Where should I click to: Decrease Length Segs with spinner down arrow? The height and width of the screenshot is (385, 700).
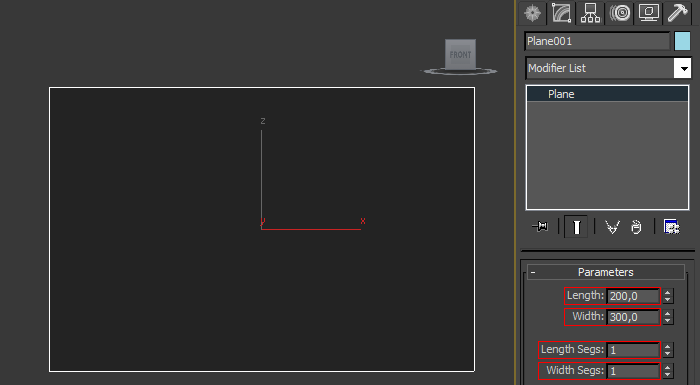click(x=667, y=354)
